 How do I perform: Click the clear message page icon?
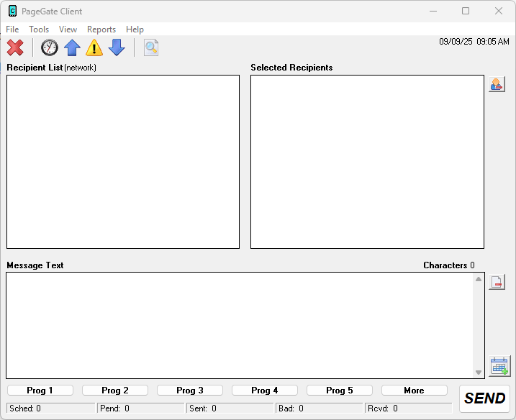coord(497,282)
